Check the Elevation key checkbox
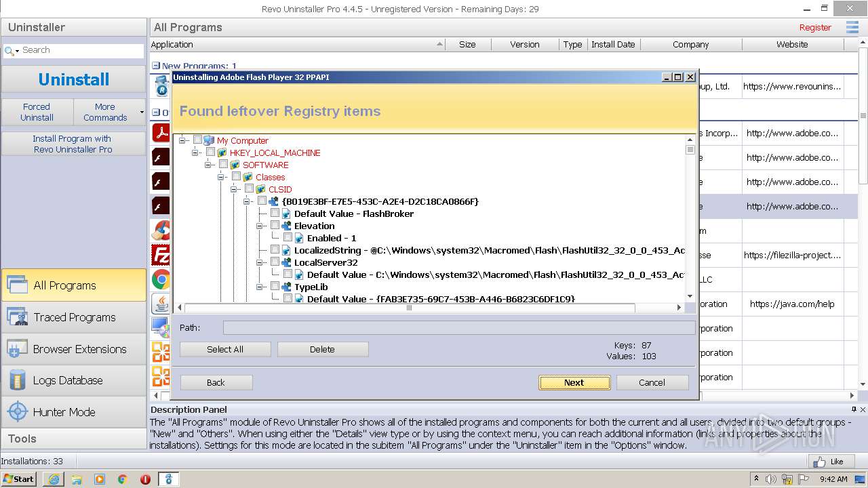868x488 pixels. coord(275,226)
